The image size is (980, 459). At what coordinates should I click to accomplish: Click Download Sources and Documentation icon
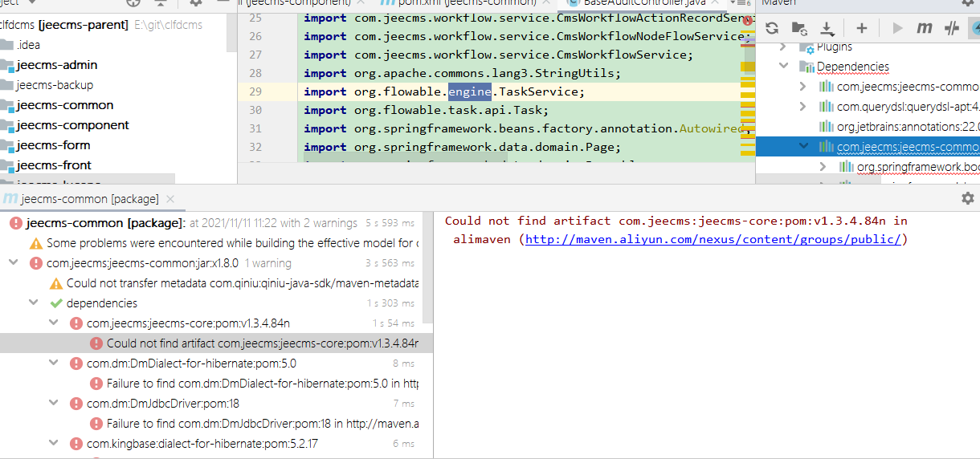coord(827,29)
